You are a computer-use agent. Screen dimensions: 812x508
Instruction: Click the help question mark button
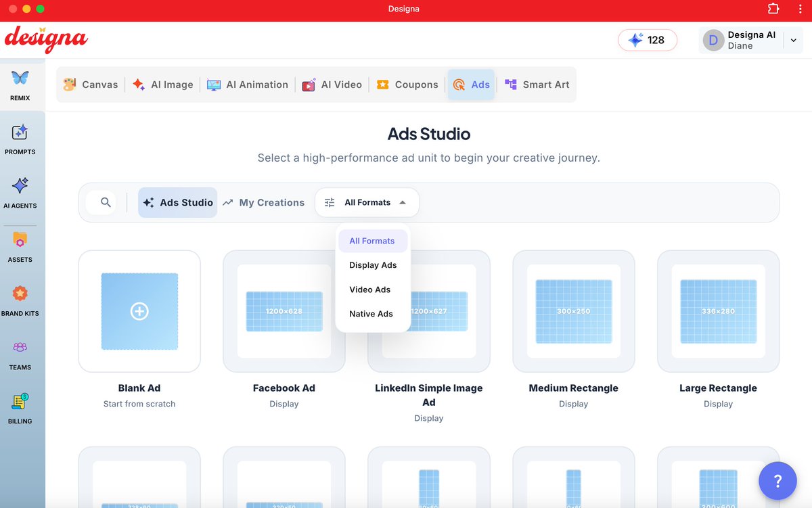777,481
